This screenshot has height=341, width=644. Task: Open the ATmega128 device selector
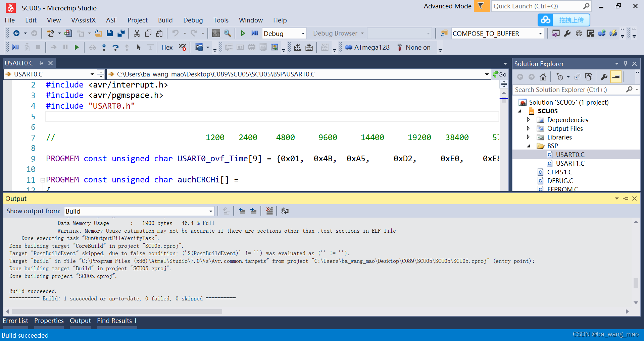coord(367,47)
